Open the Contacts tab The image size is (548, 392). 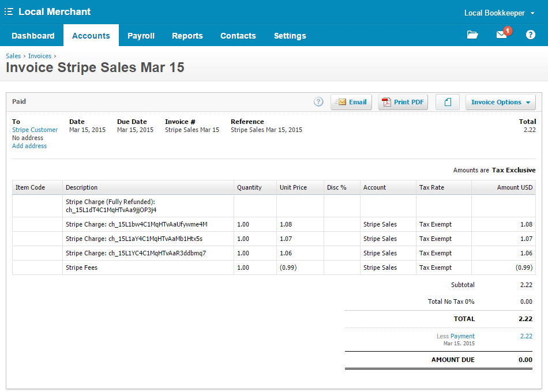238,36
